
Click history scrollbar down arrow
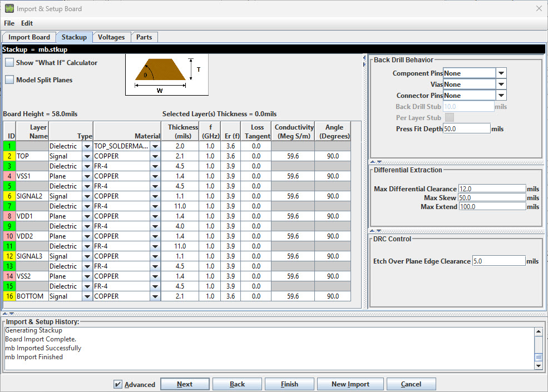coord(539,365)
